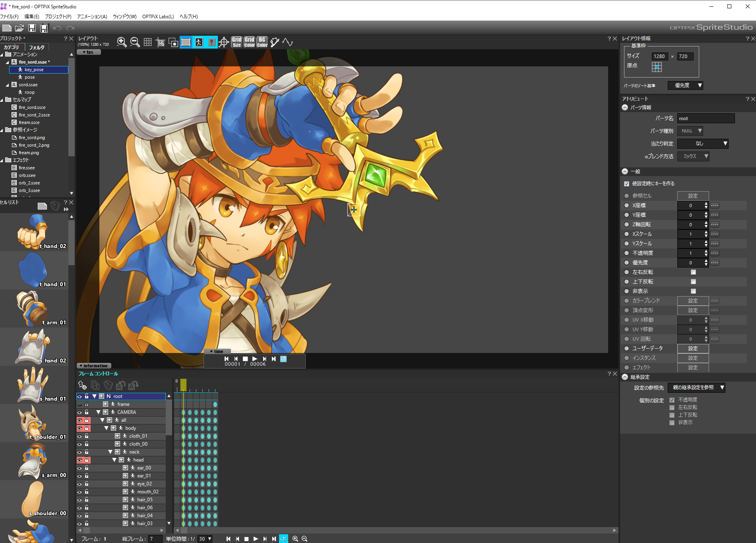Screen dimensions: 756x543
Task: Click the t_hand_02 cell thumbnail
Action: click(35, 232)
